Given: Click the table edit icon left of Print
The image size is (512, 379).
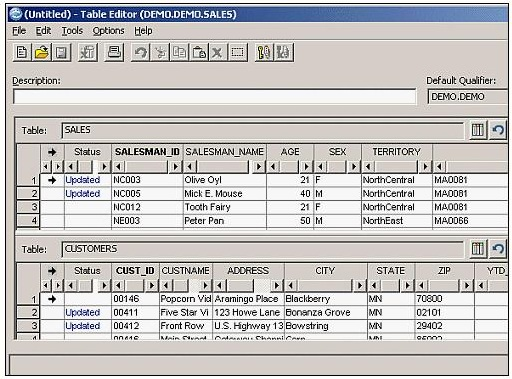Looking at the screenshot, I should [x=87, y=52].
